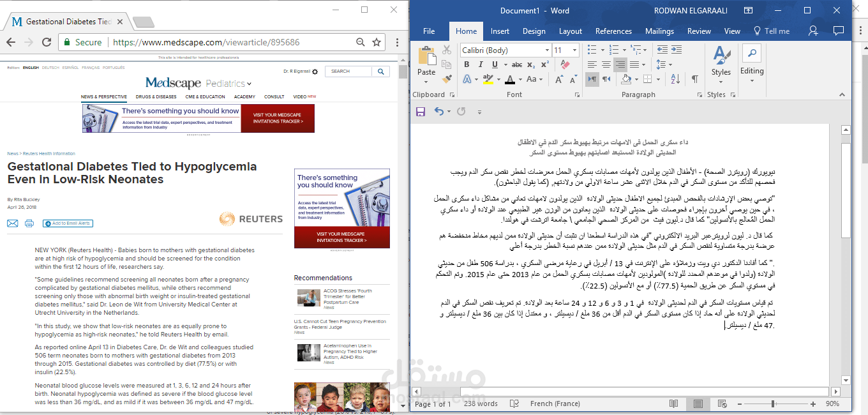
Task: Apply superscript formatting
Action: point(545,64)
